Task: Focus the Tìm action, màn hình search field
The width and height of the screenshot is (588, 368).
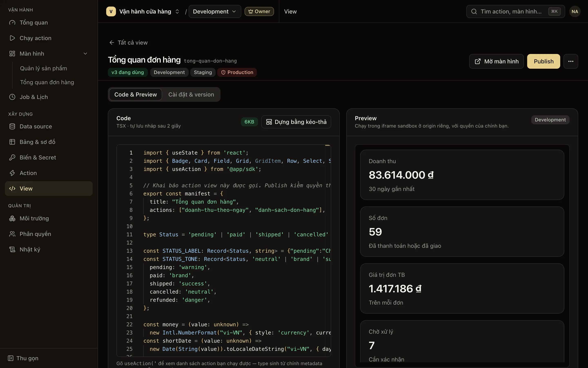Action: click(x=515, y=11)
